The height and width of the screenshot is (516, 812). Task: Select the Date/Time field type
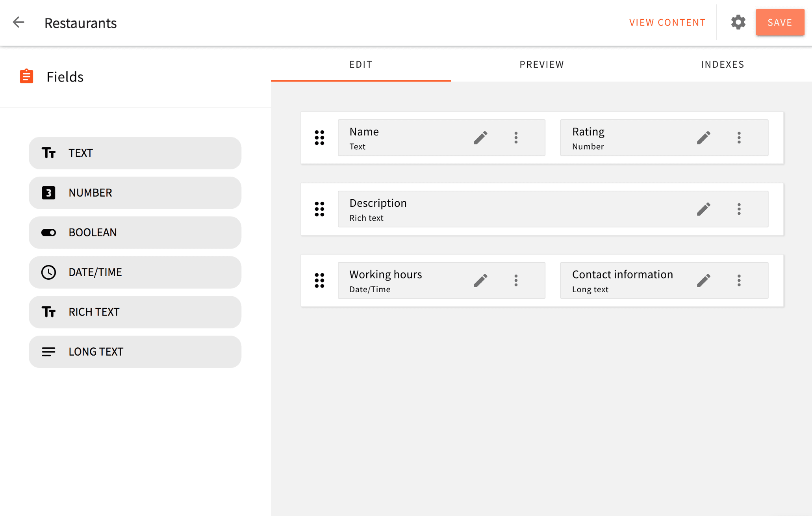pos(135,272)
